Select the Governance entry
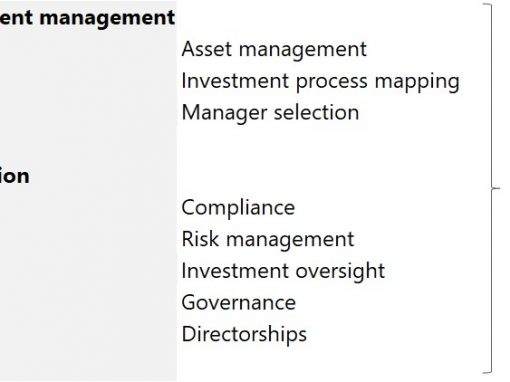This screenshot has width=510, height=382. pos(239,303)
